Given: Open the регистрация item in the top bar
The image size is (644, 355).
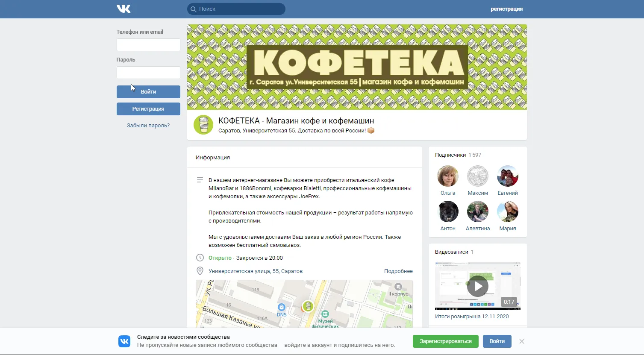Looking at the screenshot, I should (x=506, y=9).
